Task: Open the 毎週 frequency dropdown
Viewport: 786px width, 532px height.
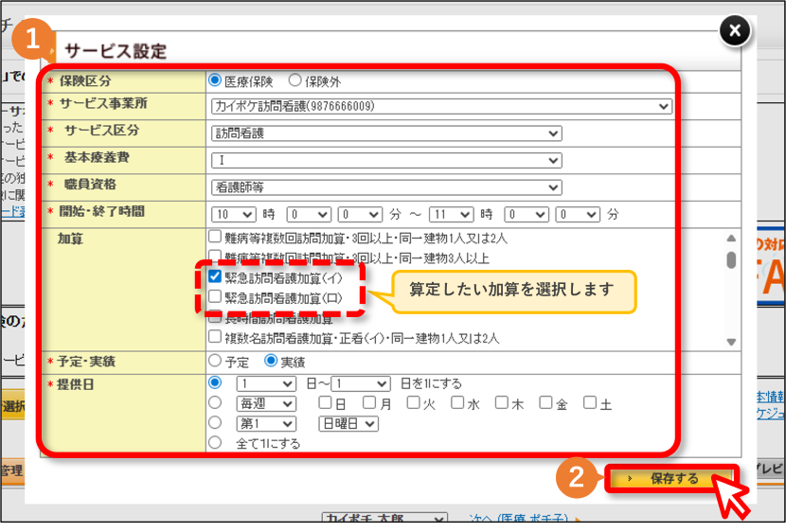Action: click(x=266, y=404)
